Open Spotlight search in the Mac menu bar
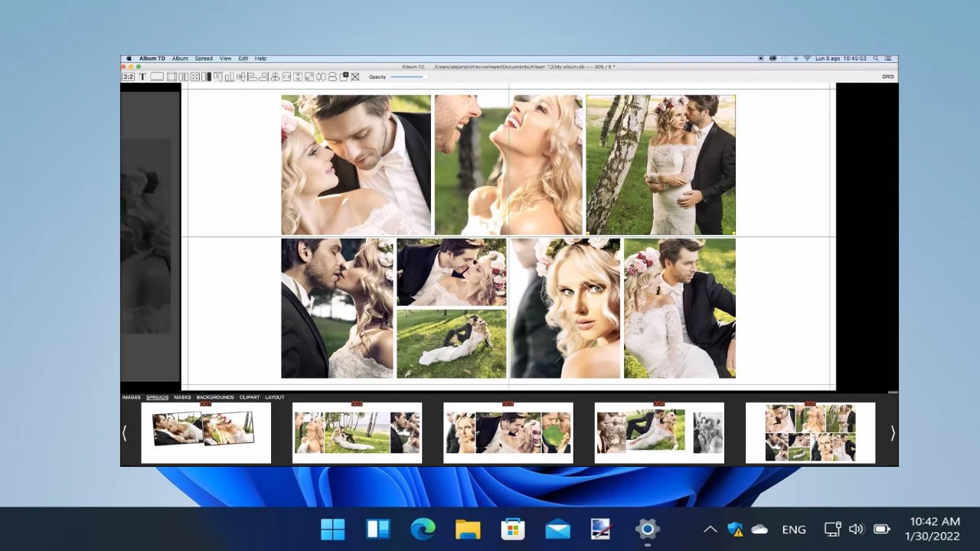 coord(876,58)
